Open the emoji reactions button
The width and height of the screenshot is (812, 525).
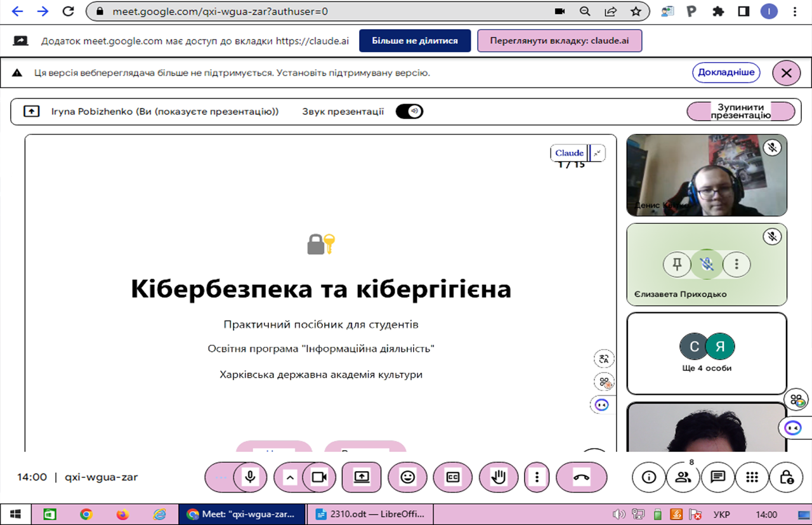[407, 477]
